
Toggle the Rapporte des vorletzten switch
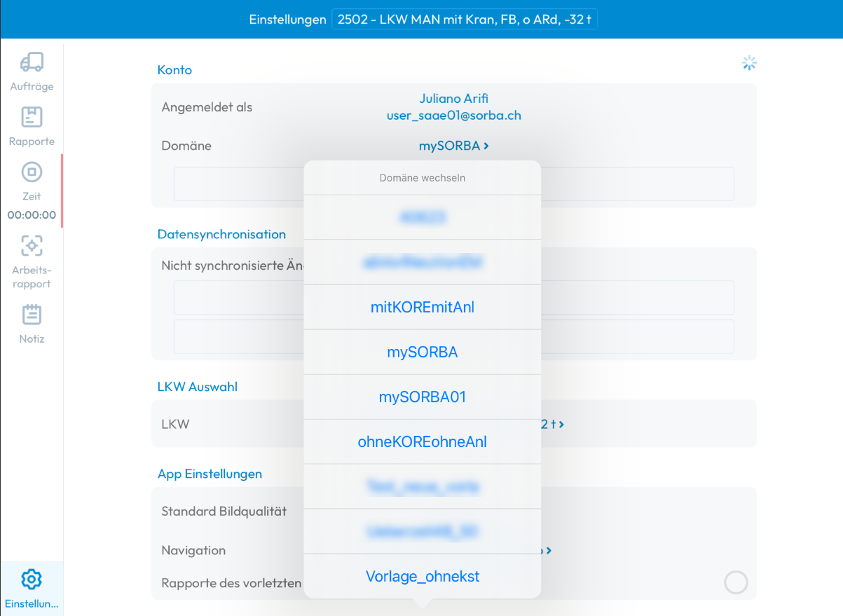[736, 582]
